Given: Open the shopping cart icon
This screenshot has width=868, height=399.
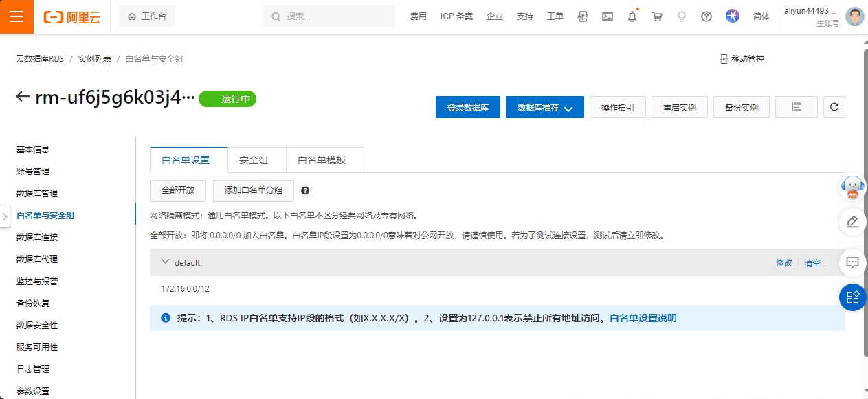Looking at the screenshot, I should click(657, 16).
